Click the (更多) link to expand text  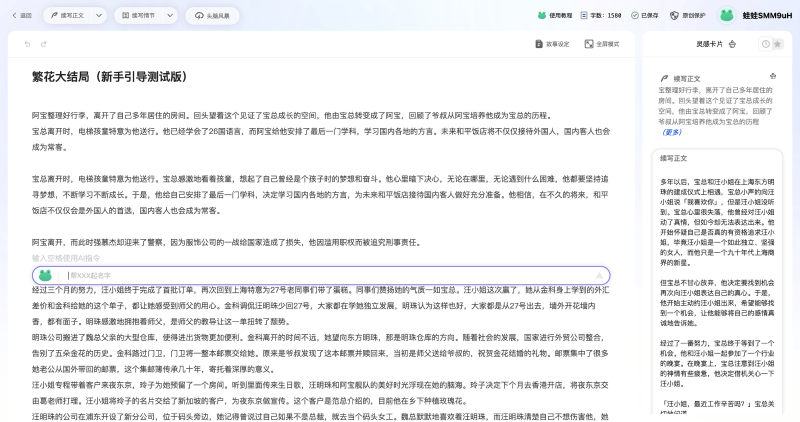(672, 131)
